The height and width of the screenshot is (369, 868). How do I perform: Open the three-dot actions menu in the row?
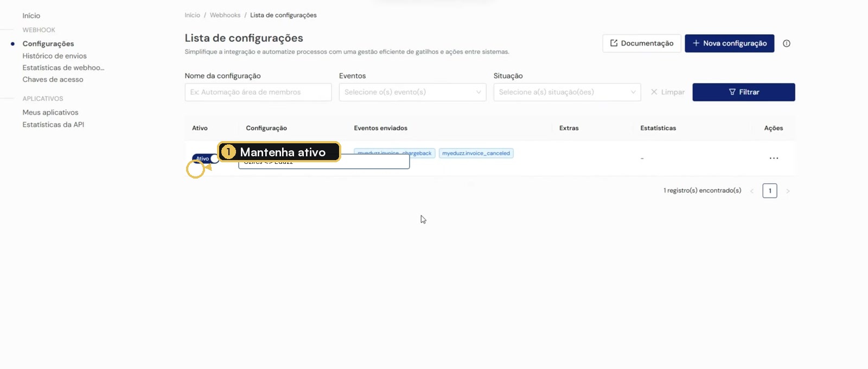click(x=774, y=158)
